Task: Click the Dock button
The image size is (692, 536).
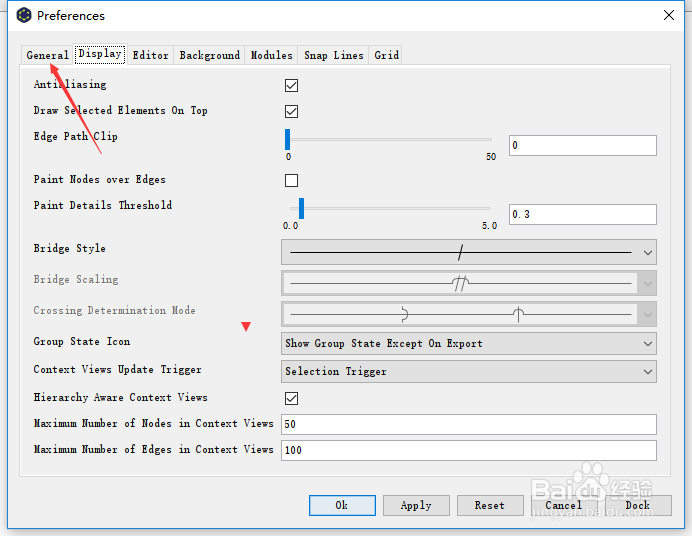Action: click(x=638, y=505)
